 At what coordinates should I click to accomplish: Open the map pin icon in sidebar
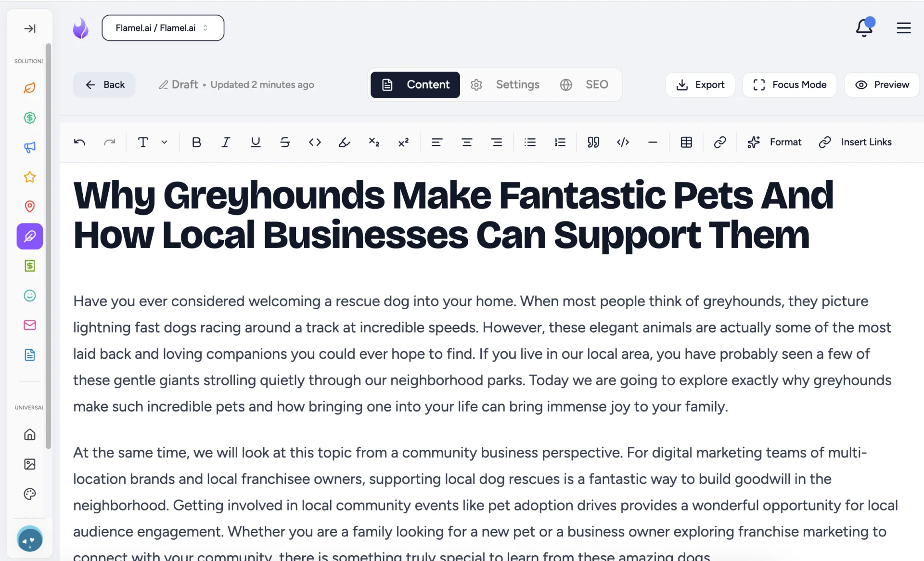[x=30, y=207]
